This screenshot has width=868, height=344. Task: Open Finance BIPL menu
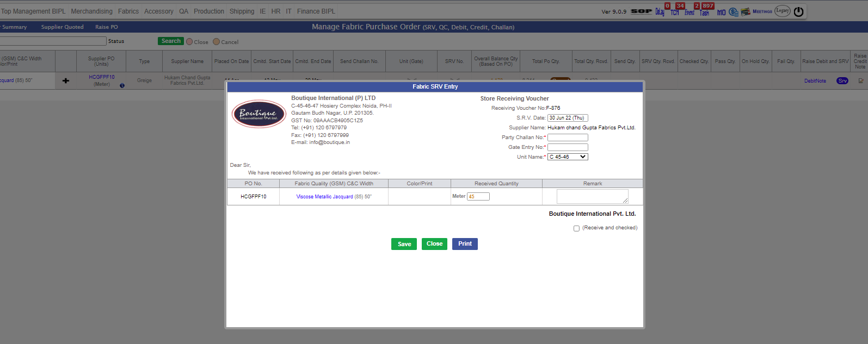click(316, 11)
